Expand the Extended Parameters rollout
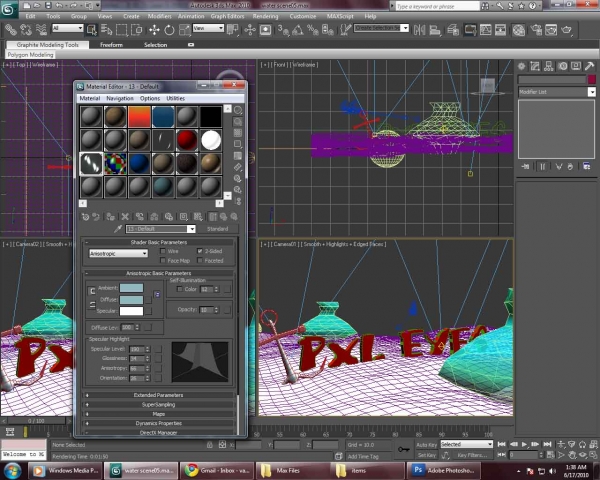600x480 pixels. 159,395
